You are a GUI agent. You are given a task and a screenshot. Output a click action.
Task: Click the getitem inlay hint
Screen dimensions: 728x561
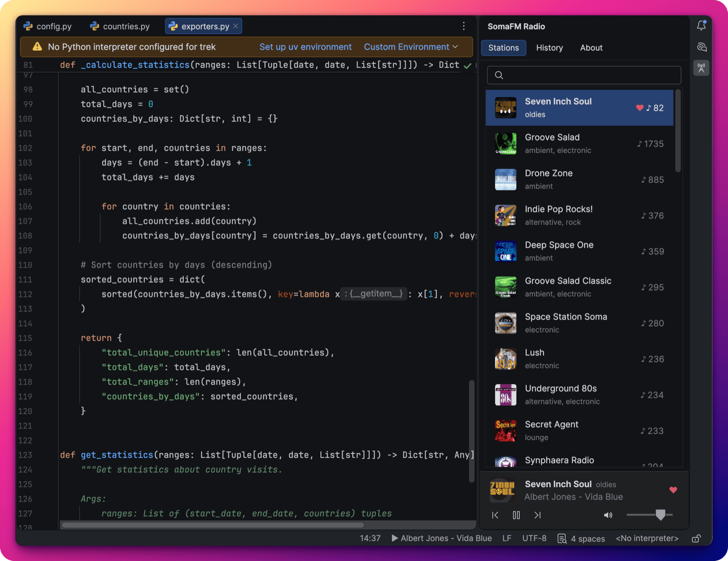(x=374, y=294)
